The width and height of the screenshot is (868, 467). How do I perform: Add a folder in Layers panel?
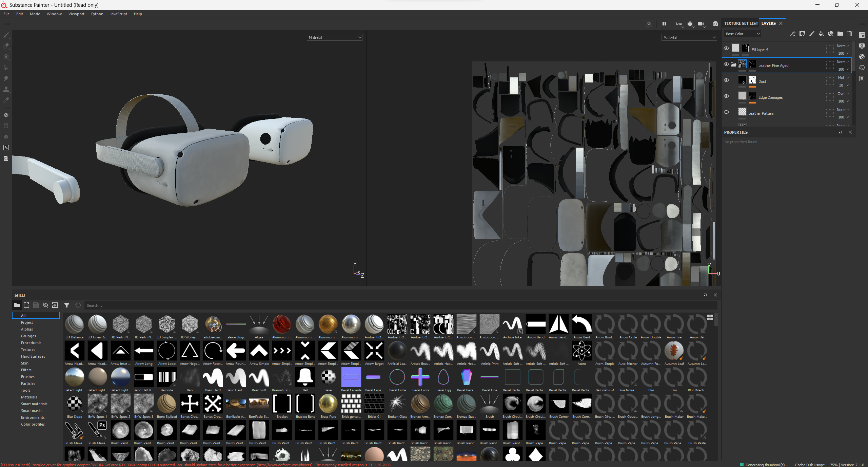840,34
